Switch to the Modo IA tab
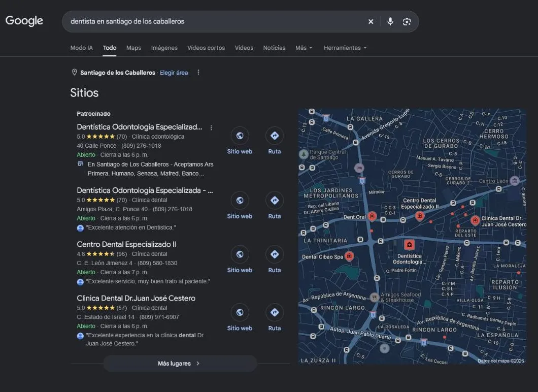Viewport: 538px width, 392px height. (81, 48)
